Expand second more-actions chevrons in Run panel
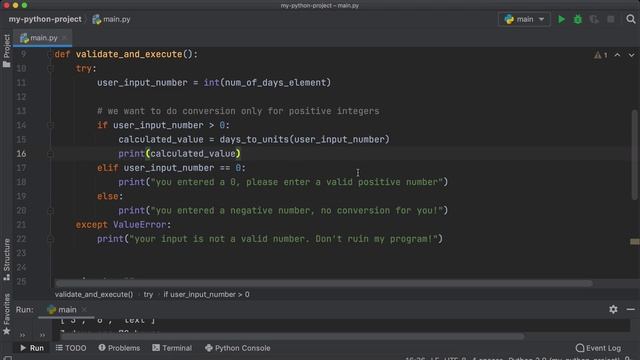This screenshot has height=360, width=640. point(42,335)
